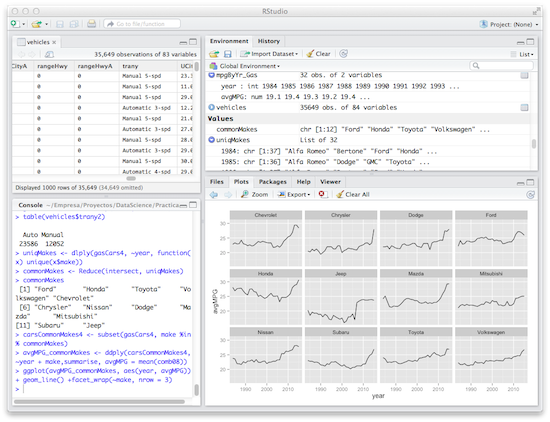This screenshot has height=422, width=550.
Task: Collapse the uniqMakes list entry
Action: click(212, 140)
